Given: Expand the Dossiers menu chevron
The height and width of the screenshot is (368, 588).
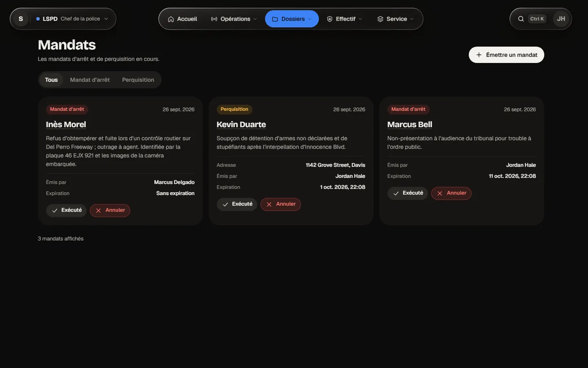Looking at the screenshot, I should tap(310, 19).
